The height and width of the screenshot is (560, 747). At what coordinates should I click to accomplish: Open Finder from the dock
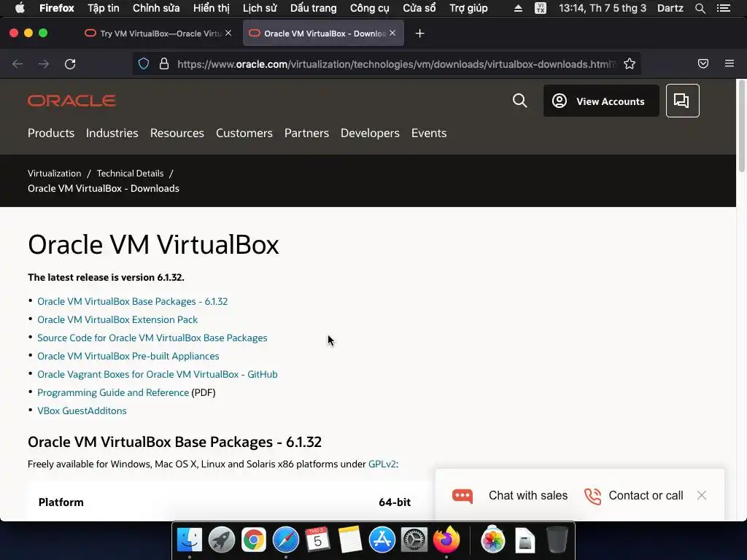click(x=190, y=540)
